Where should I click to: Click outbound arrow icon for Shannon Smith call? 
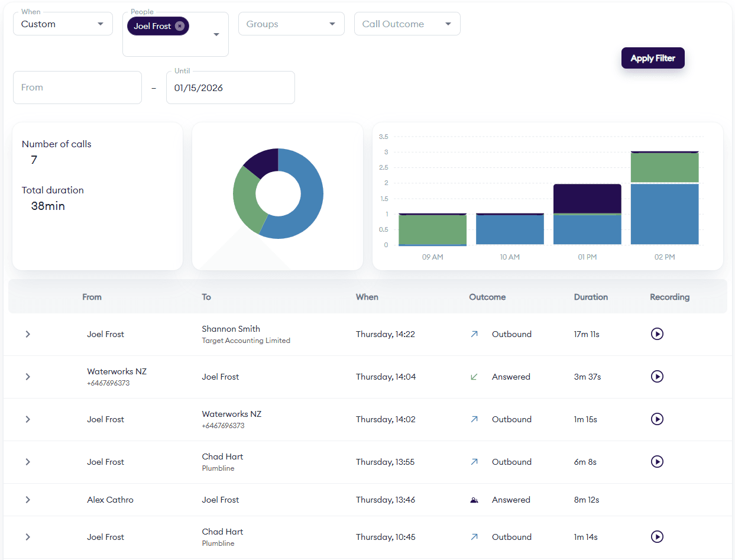click(x=474, y=334)
